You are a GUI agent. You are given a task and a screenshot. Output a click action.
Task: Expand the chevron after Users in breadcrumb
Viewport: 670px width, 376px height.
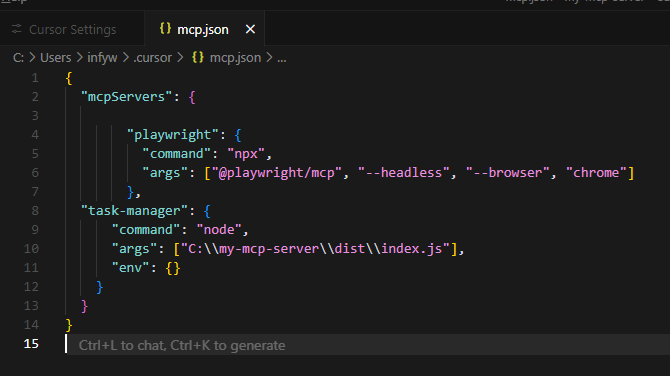click(79, 58)
